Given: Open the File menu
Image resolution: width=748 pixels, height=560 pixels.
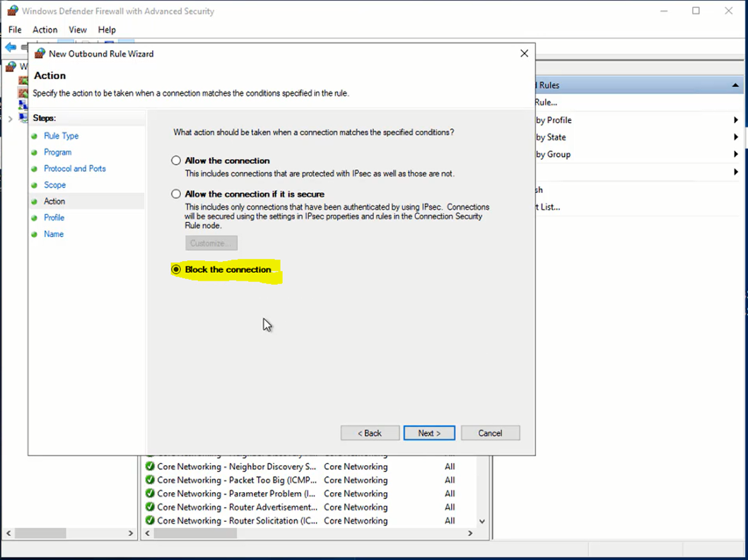Looking at the screenshot, I should [15, 30].
